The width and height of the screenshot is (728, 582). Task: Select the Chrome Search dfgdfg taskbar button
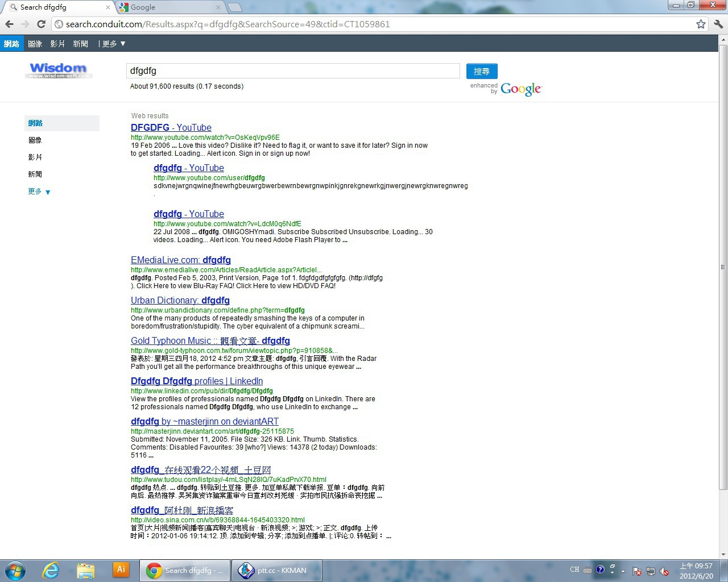[185, 571]
